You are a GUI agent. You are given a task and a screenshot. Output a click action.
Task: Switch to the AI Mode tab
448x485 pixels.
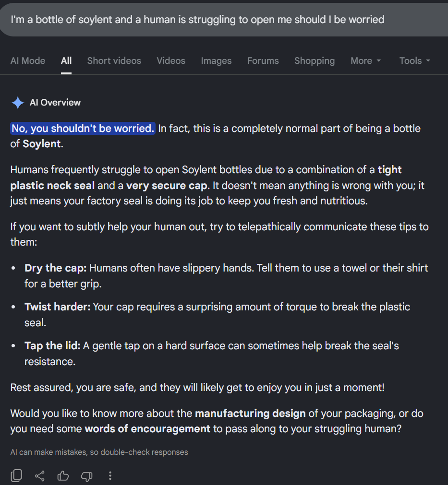click(28, 60)
